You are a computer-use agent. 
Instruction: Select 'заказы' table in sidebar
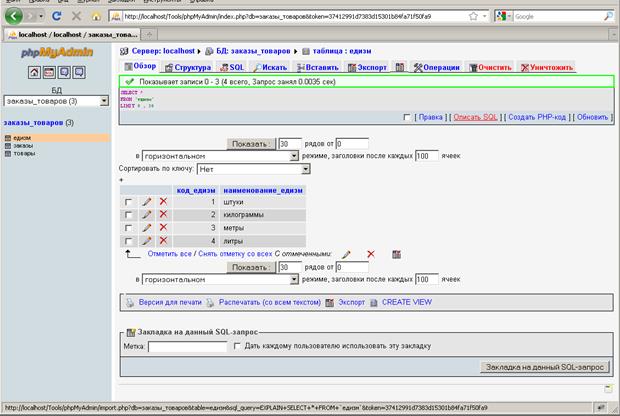point(23,146)
